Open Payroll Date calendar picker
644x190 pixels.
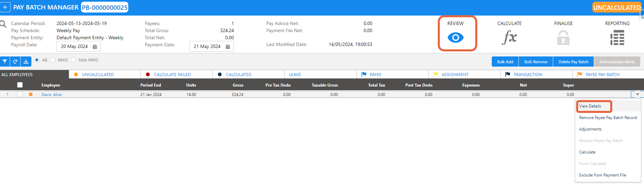[95, 47]
